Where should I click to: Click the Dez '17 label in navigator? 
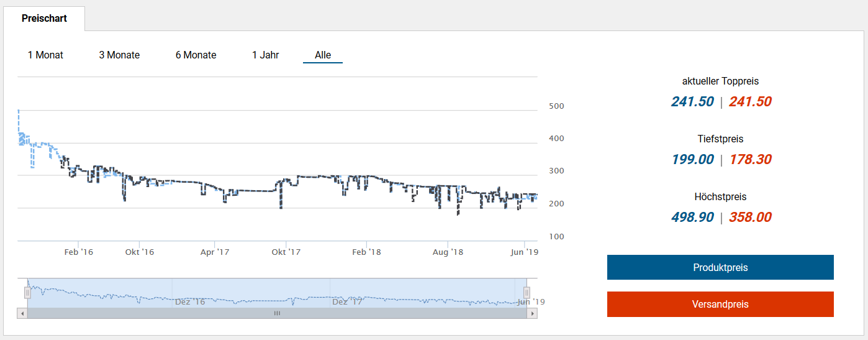point(346,302)
